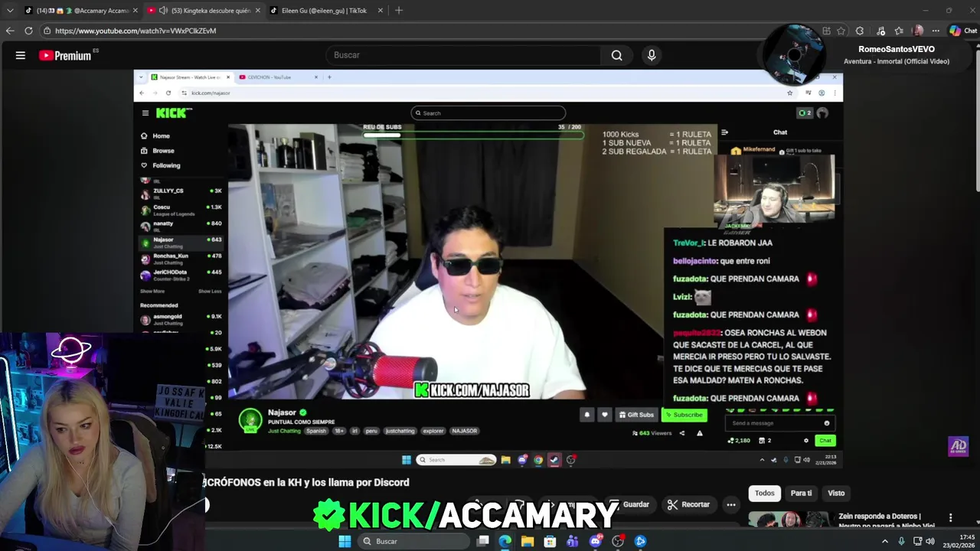
Task: Click the YouTube search magnifier button
Action: (616, 55)
